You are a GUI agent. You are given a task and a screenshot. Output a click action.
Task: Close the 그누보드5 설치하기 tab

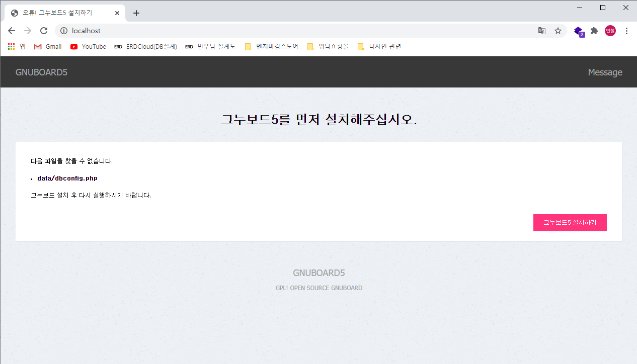(117, 13)
